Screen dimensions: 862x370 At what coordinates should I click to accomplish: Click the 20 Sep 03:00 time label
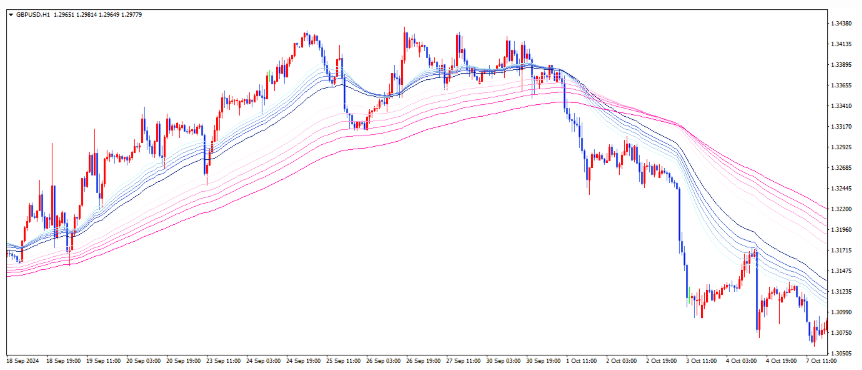(x=144, y=361)
